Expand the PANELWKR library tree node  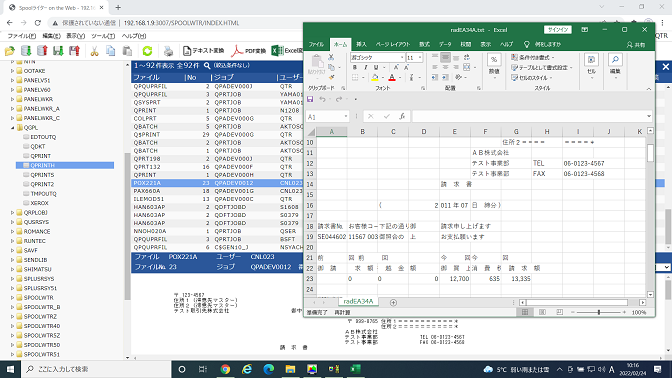pos(12,99)
